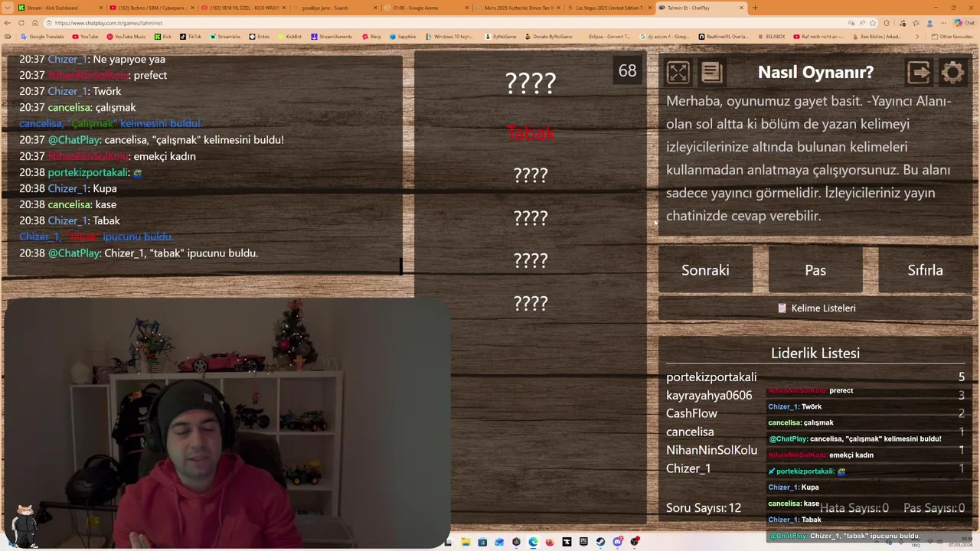
Task: Click chat message 'cancelisa: kase'
Action: point(67,204)
